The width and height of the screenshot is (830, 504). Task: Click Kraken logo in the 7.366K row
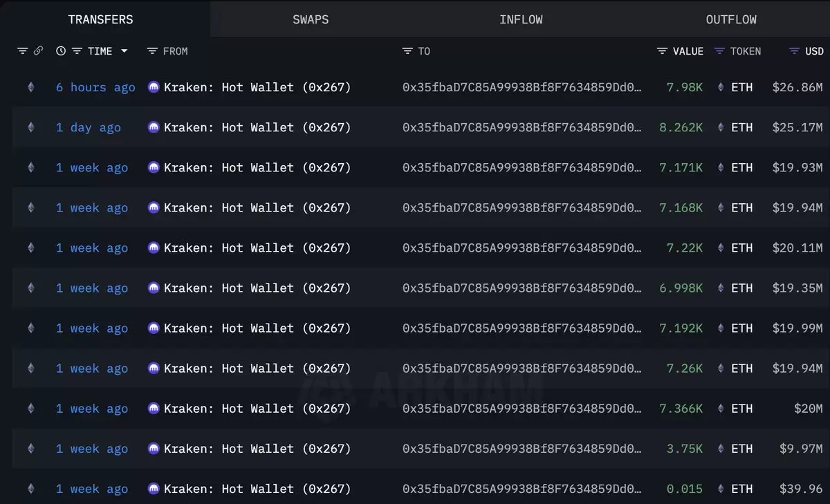coord(154,409)
